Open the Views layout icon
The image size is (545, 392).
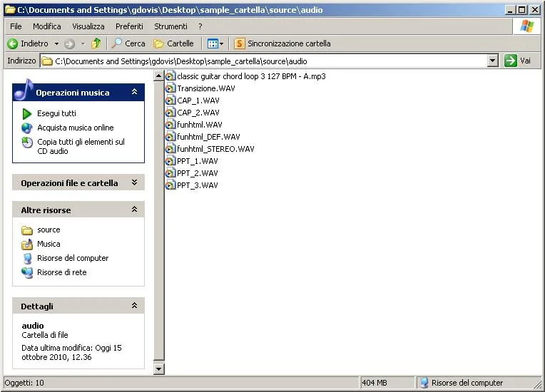click(213, 43)
